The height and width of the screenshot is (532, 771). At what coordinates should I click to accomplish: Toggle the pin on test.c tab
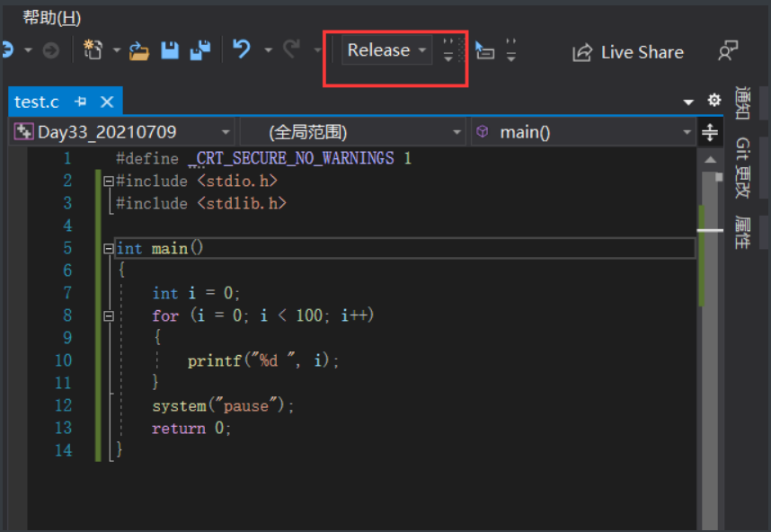[x=80, y=102]
